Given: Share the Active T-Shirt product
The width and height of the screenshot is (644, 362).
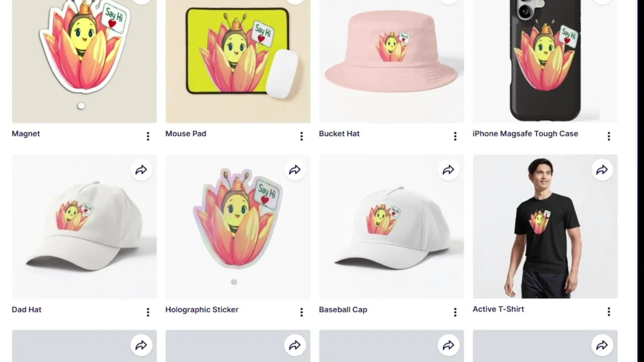Looking at the screenshot, I should point(602,170).
